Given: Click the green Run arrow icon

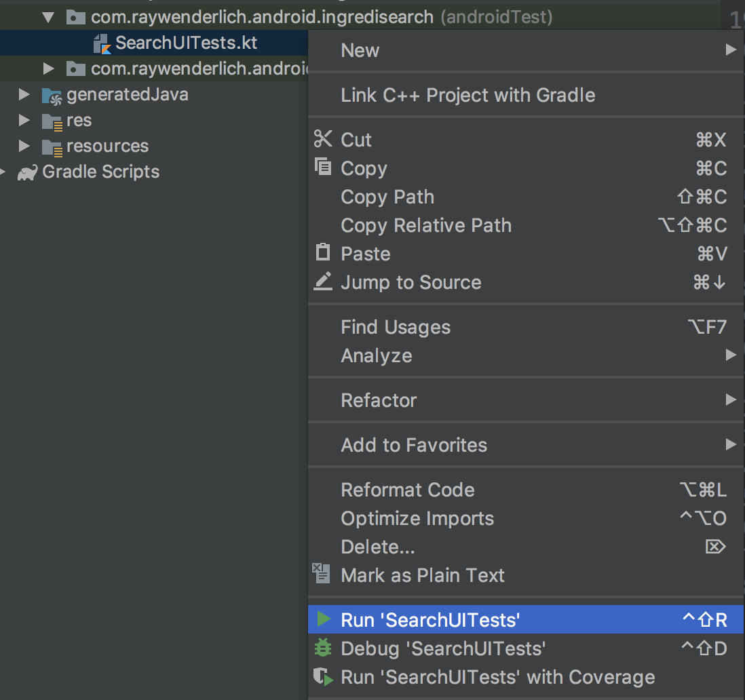Looking at the screenshot, I should [x=324, y=619].
